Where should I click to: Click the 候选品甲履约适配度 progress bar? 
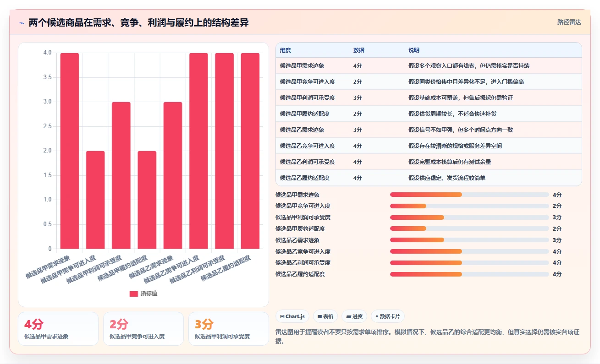coord(469,228)
